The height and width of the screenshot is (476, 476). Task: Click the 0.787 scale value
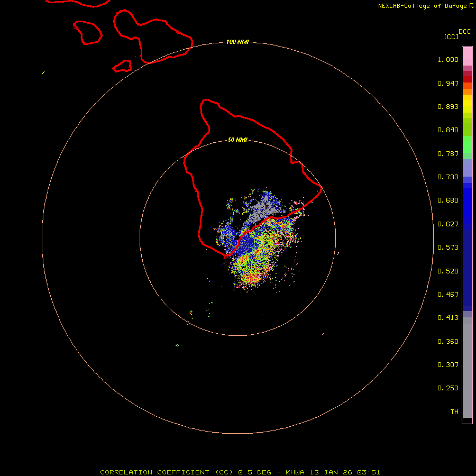(448, 153)
